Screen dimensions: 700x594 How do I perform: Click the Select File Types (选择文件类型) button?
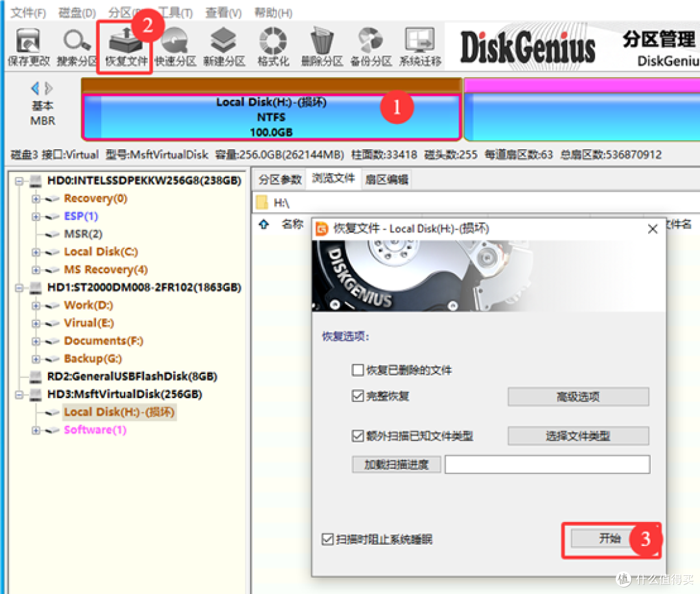point(578,436)
